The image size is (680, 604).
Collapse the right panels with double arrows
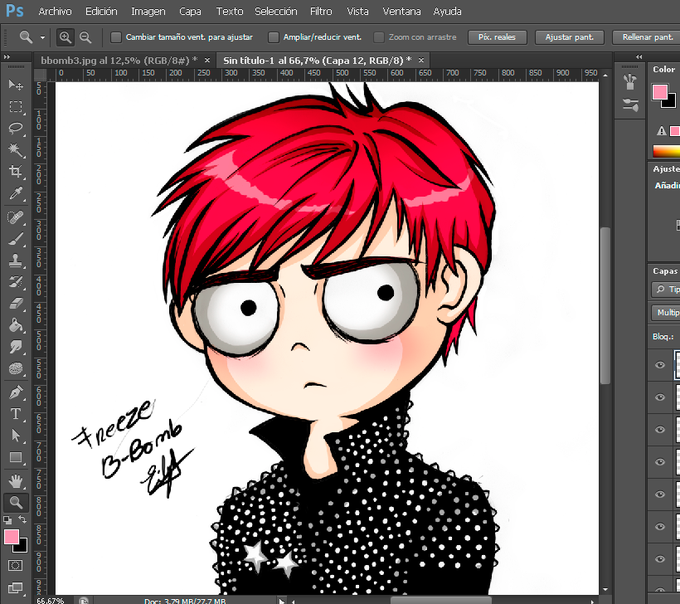click(639, 57)
